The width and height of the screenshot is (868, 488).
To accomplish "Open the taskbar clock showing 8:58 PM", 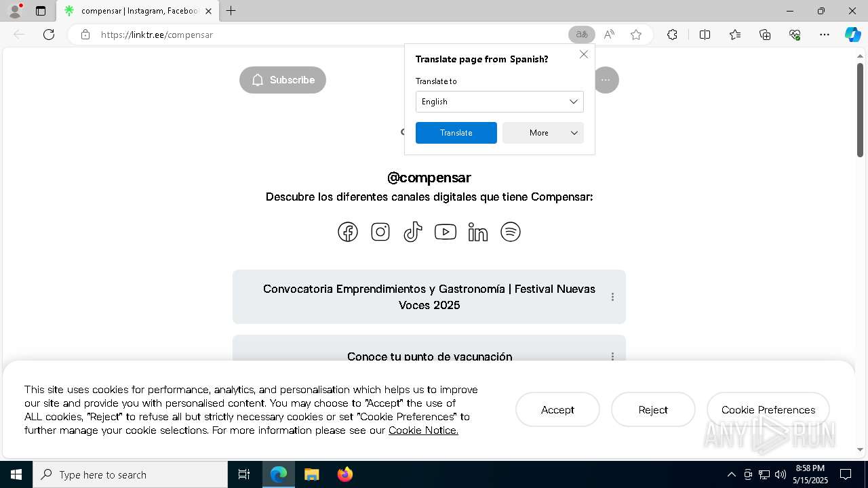I will tap(810, 474).
